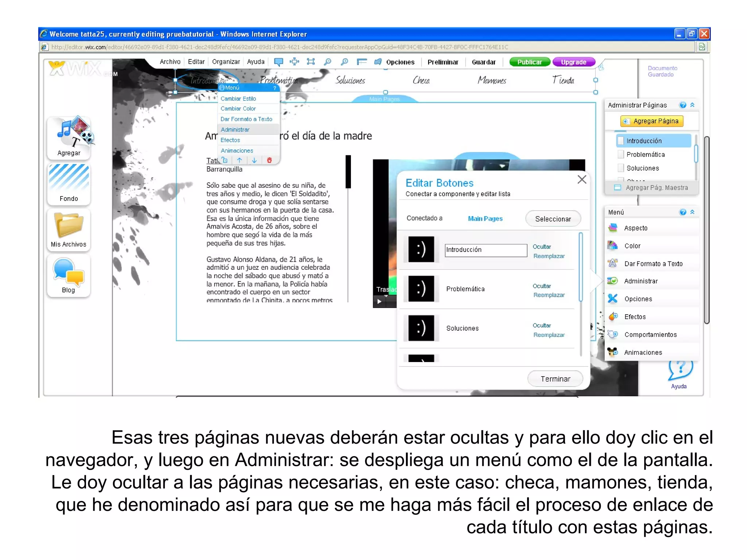Click Checa tab in site navigation
747x560 pixels.
coord(421,80)
